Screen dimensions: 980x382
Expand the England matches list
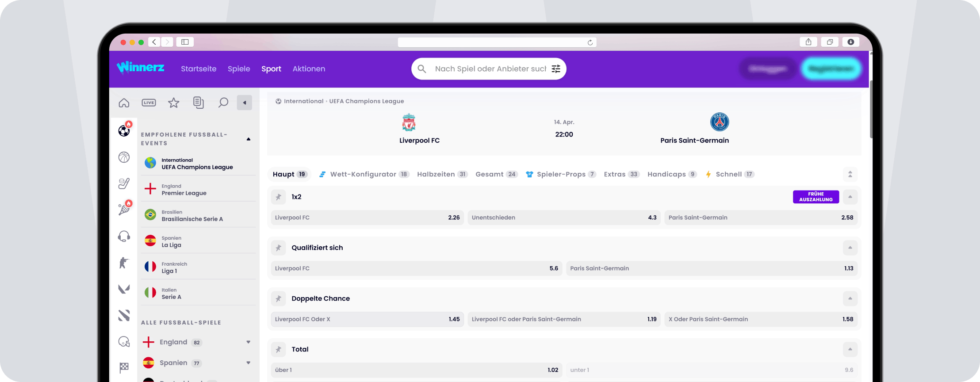pyautogui.click(x=249, y=342)
